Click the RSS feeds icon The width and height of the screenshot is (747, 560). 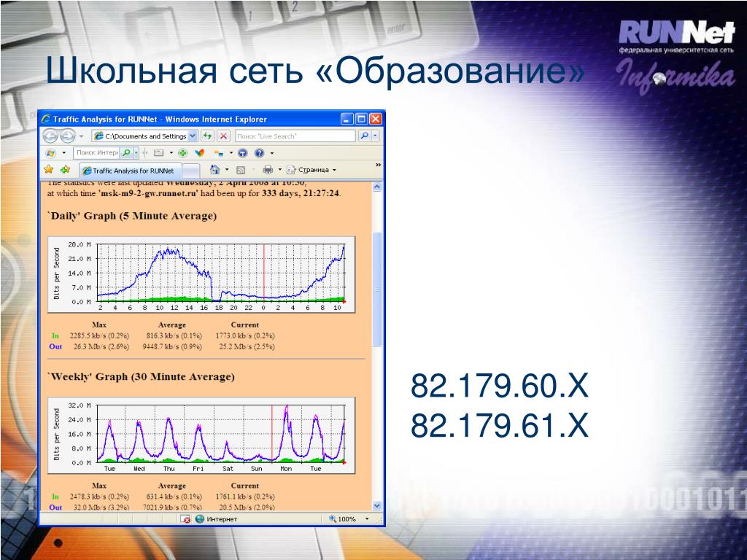(241, 170)
